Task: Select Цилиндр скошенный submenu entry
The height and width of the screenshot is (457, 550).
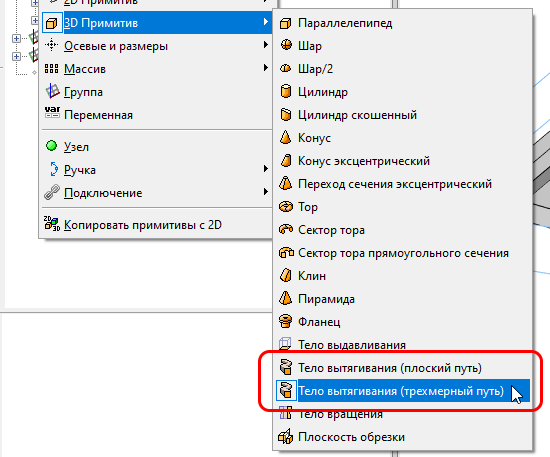Action: tap(403, 115)
